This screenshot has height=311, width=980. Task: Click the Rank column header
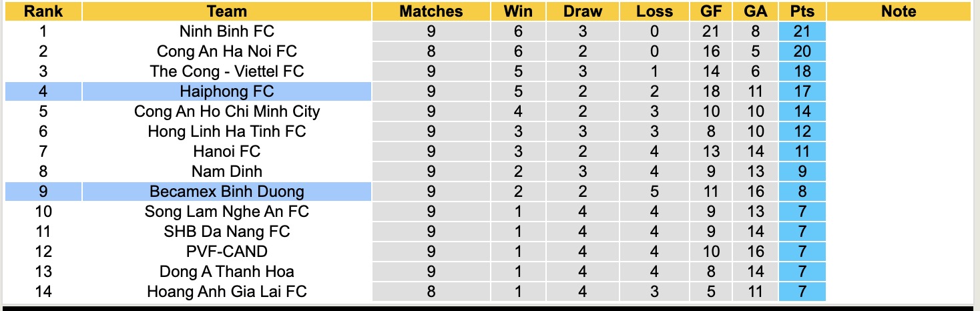tap(43, 11)
